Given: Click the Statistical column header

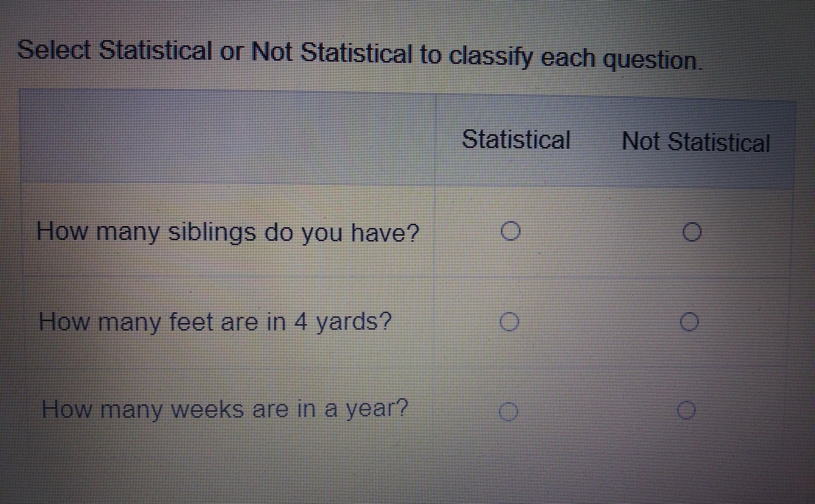Looking at the screenshot, I should (x=516, y=139).
